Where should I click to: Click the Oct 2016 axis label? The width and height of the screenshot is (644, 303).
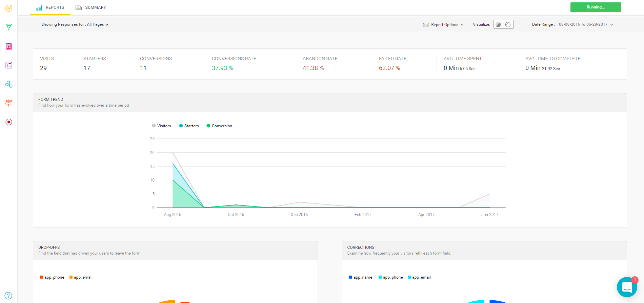click(236, 215)
